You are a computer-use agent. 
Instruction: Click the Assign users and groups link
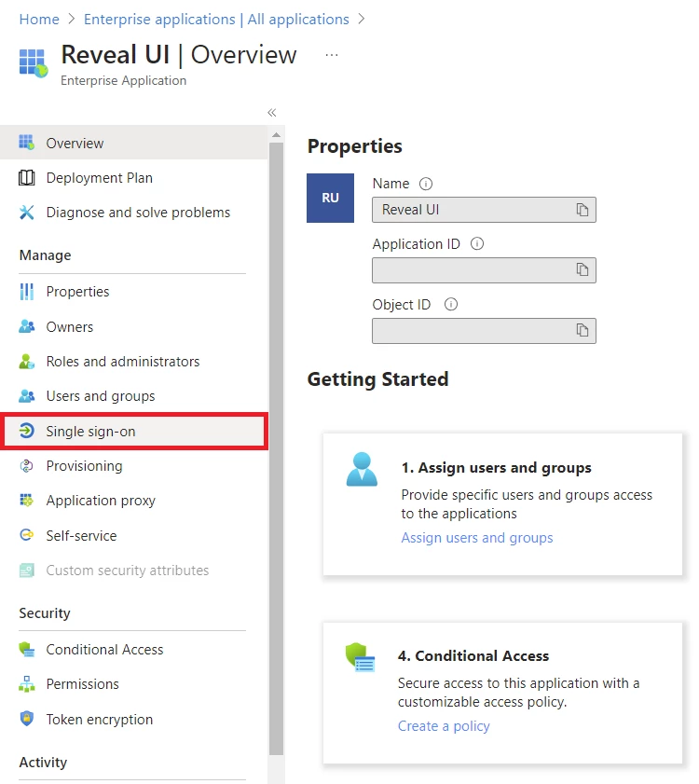[476, 538]
